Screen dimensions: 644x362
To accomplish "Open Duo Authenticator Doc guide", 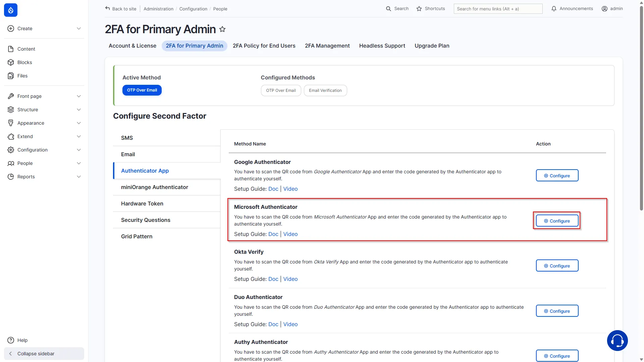I will tap(273, 324).
